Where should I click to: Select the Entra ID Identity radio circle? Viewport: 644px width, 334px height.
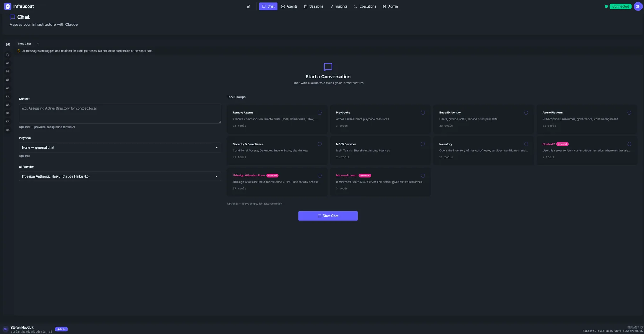click(526, 113)
